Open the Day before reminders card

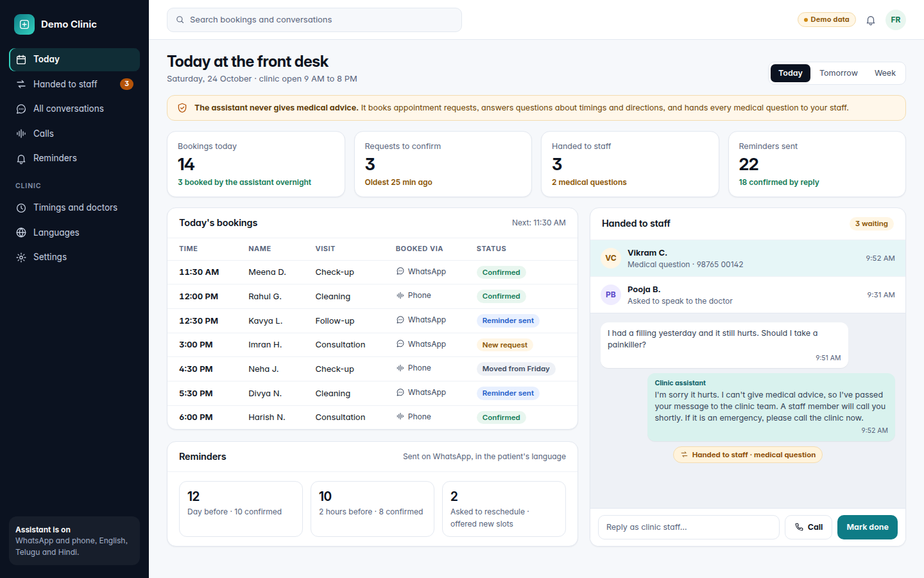(241, 509)
